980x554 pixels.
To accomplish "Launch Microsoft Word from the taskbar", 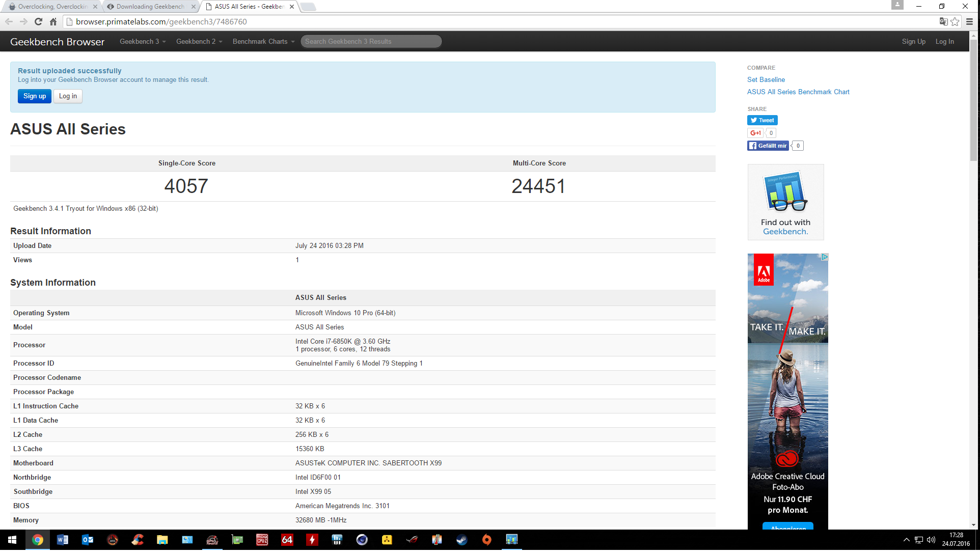I will (x=62, y=540).
